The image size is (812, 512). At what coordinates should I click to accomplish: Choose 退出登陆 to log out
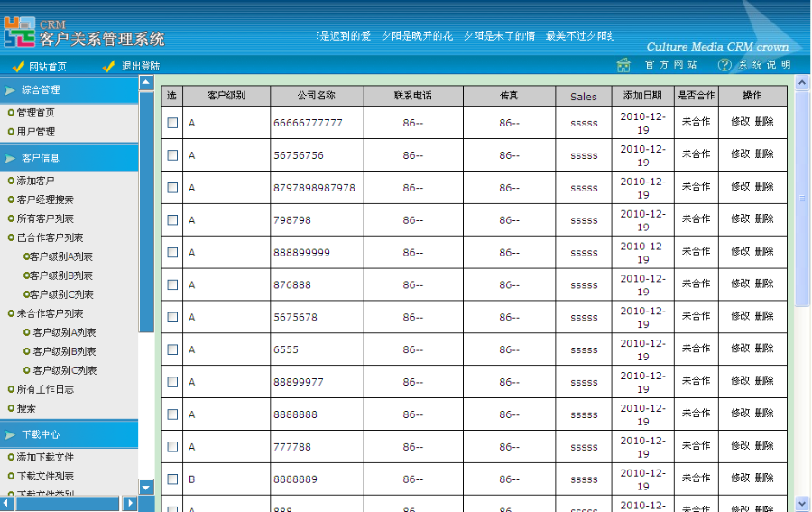[141, 66]
